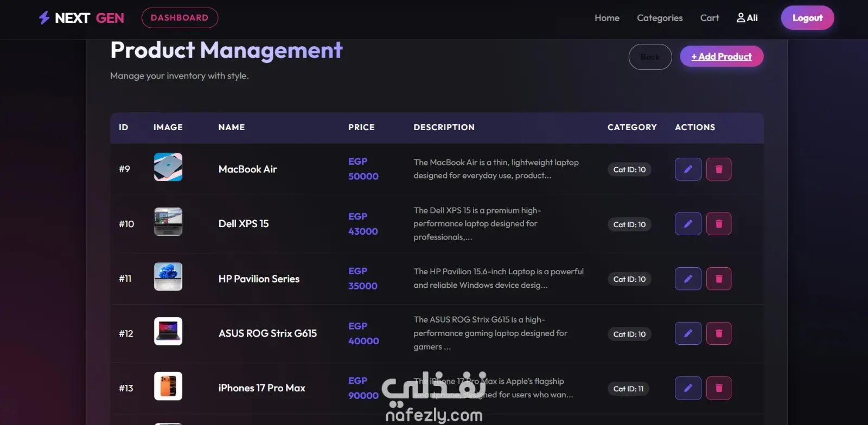Open the HP Pavilion Series product image
The width and height of the screenshot is (868, 425).
(x=168, y=276)
